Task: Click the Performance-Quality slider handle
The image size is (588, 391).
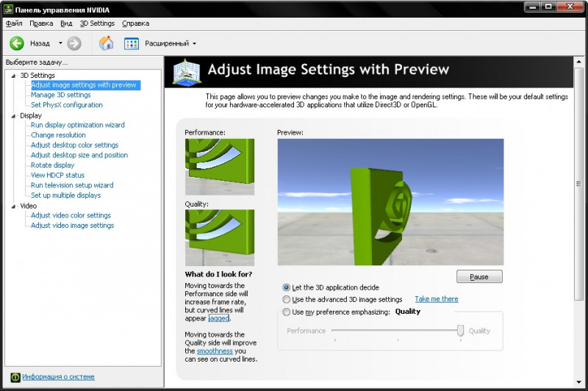Action: (460, 330)
